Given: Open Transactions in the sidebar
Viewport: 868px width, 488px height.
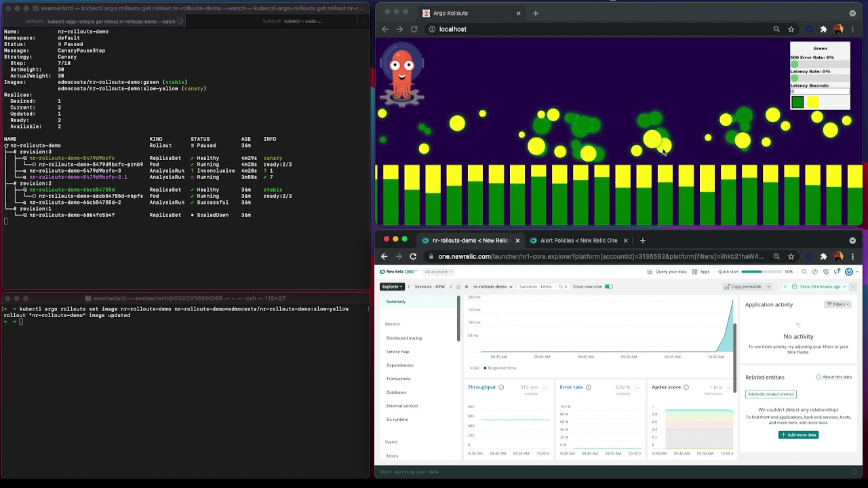Looking at the screenshot, I should (399, 379).
